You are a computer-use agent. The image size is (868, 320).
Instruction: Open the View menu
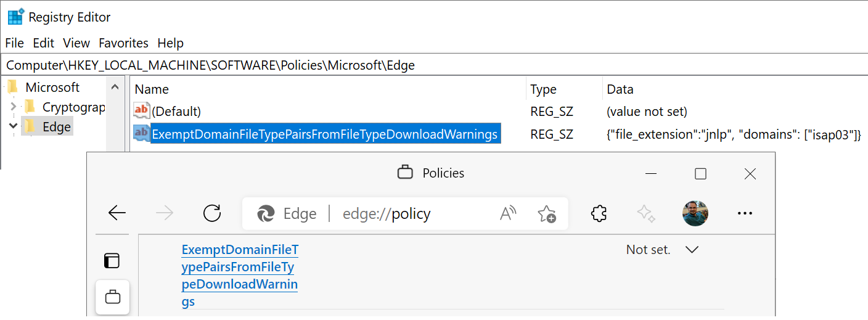(x=76, y=43)
